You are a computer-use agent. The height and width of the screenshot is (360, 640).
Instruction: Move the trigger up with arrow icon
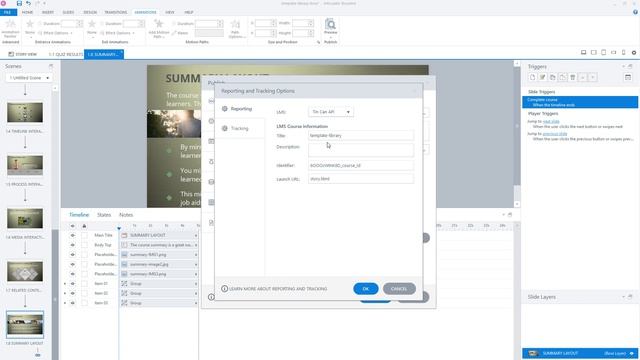(582, 77)
